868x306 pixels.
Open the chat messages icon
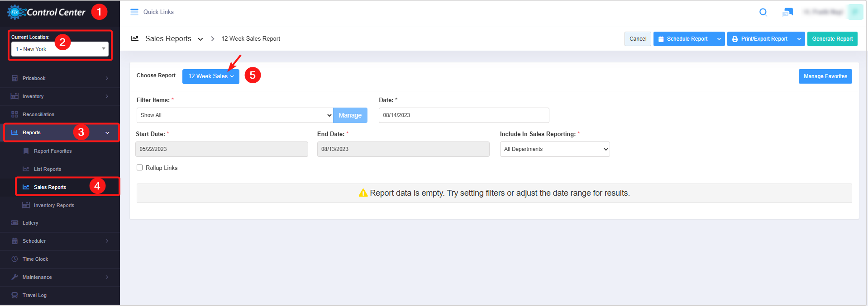pos(787,12)
